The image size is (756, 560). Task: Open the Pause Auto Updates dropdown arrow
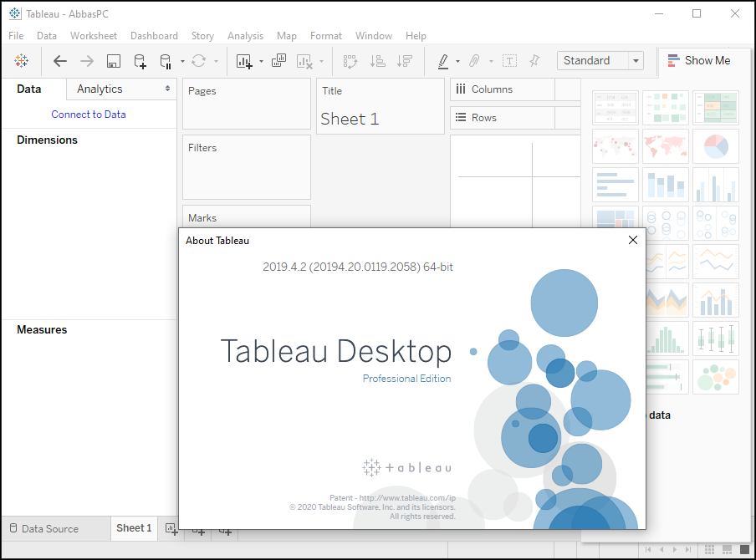(x=182, y=61)
